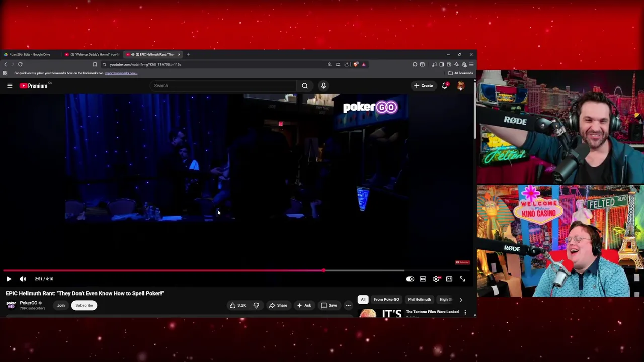Show more filter chips with arrow
This screenshot has width=644, height=362.
click(461, 299)
